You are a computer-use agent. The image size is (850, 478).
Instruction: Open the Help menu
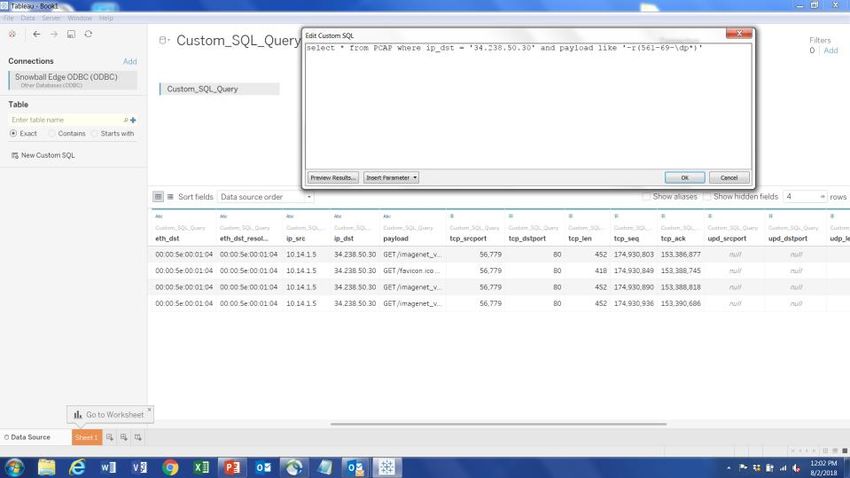106,18
